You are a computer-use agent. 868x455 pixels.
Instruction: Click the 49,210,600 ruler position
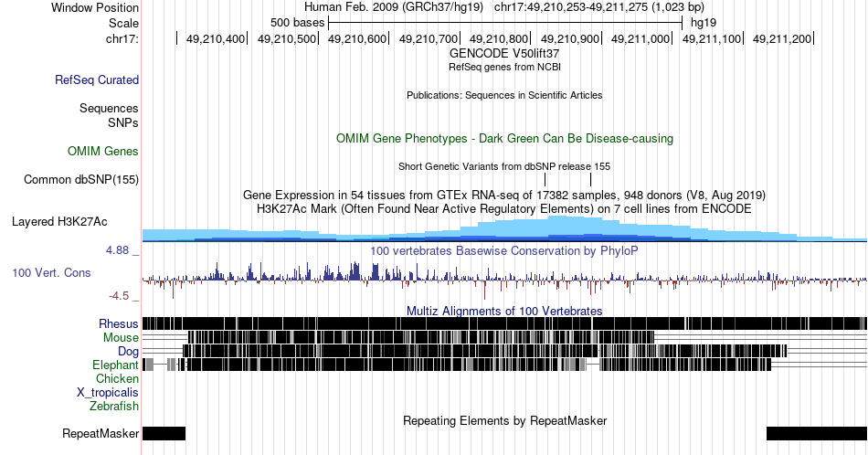click(x=357, y=38)
